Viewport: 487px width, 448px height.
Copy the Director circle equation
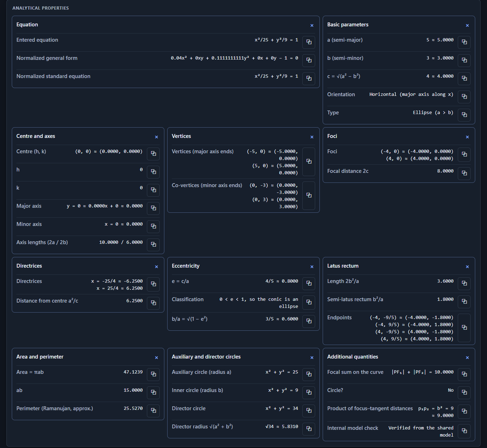(x=309, y=411)
